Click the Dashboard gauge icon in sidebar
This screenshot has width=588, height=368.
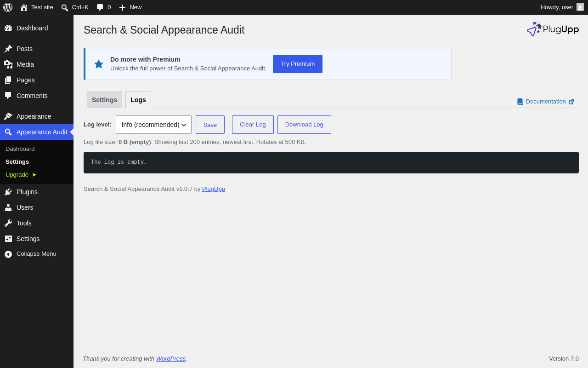click(8, 28)
